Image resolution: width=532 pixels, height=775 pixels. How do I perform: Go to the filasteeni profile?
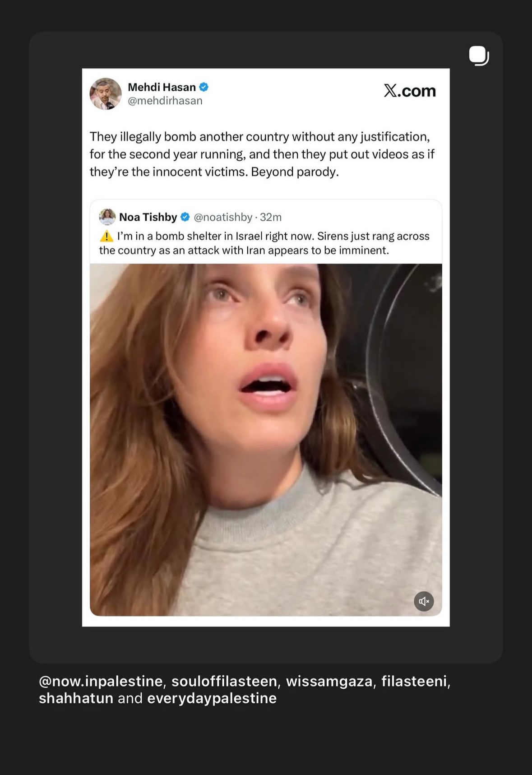[414, 681]
